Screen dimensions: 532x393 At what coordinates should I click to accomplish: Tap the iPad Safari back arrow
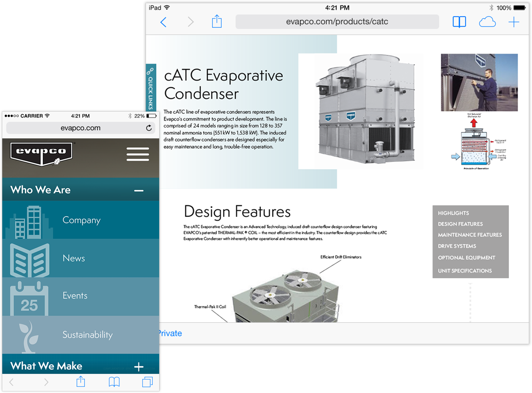point(163,22)
